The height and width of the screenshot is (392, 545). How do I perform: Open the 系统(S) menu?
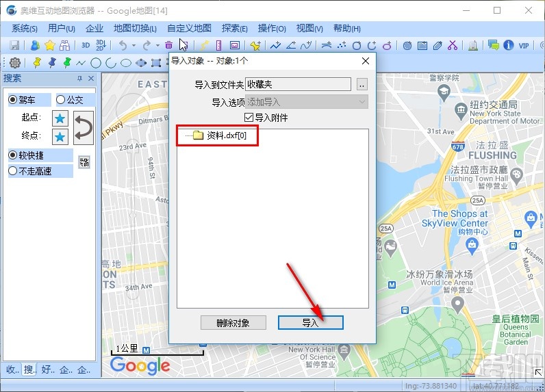point(25,29)
